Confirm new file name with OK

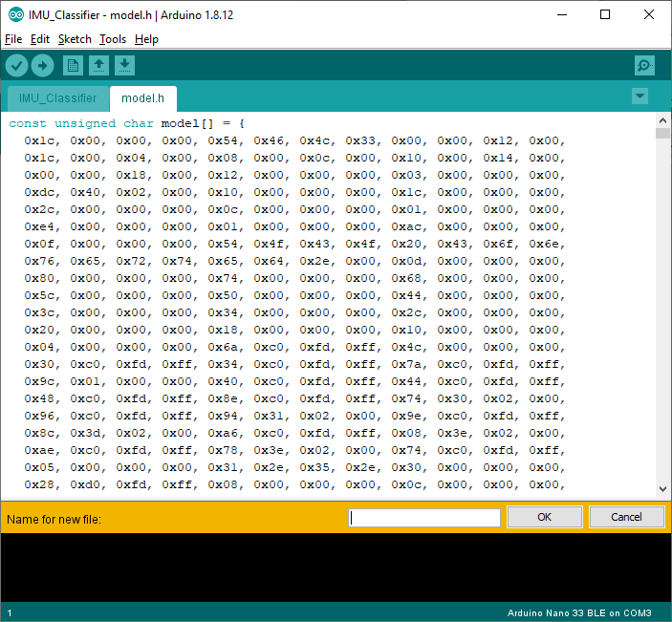coord(544,517)
